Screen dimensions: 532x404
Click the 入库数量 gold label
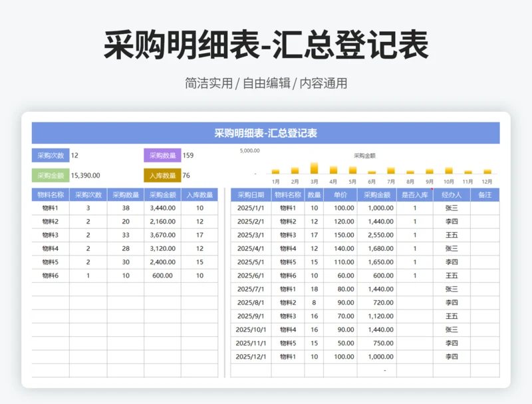(162, 176)
